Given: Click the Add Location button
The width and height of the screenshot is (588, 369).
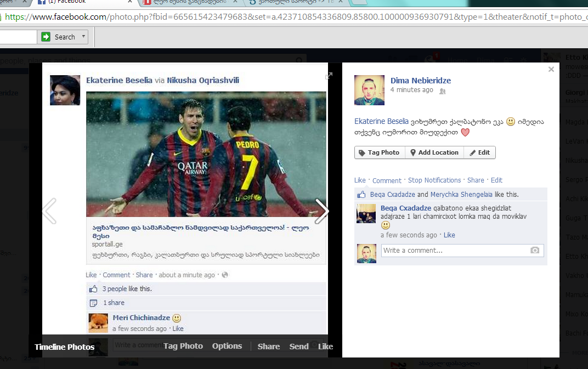Looking at the screenshot, I should [x=434, y=152].
